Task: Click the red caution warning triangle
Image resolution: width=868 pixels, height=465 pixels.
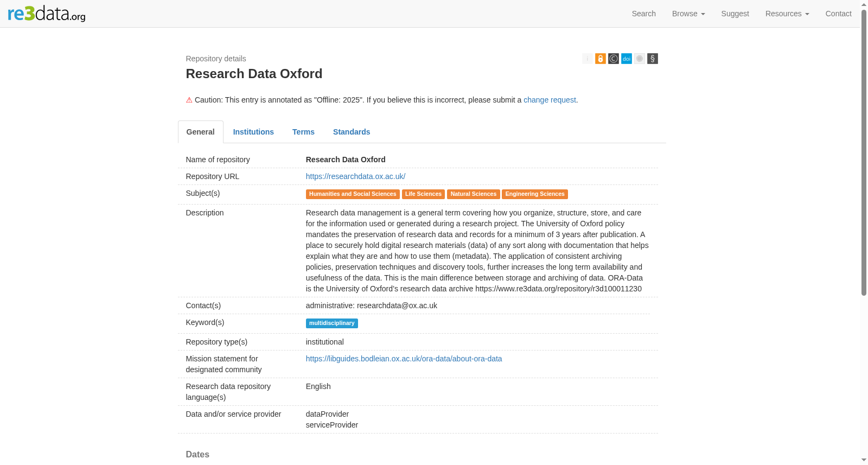Action: coord(189,100)
